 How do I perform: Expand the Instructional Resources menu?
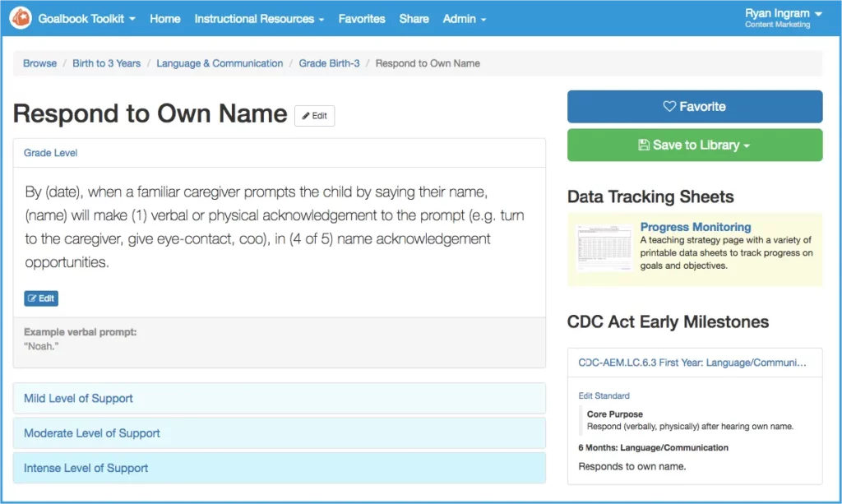point(259,19)
